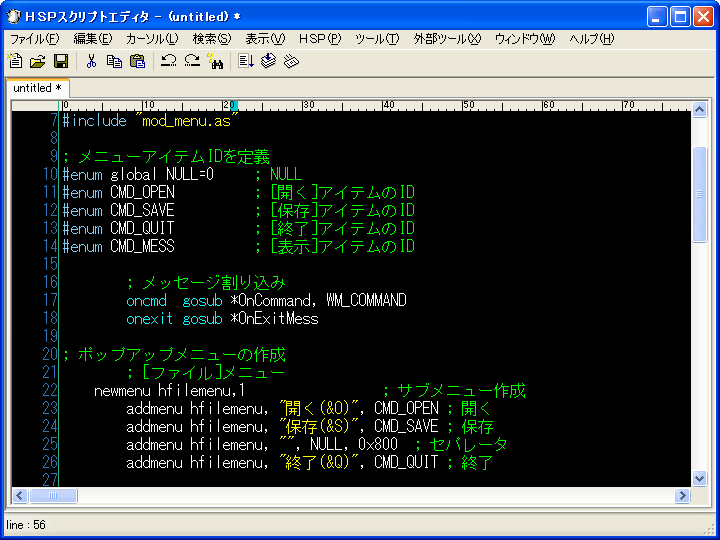
Task: Click the "mod_menu.as" include string
Action: (x=187, y=121)
